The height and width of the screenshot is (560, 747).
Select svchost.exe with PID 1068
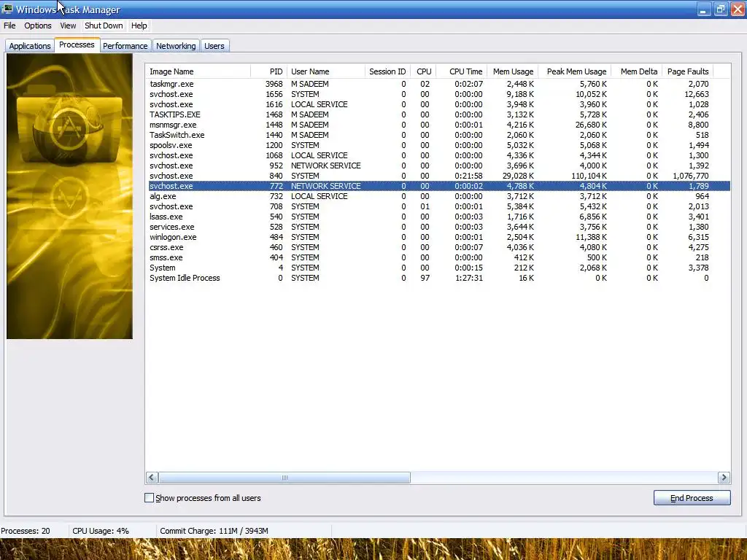pos(438,156)
